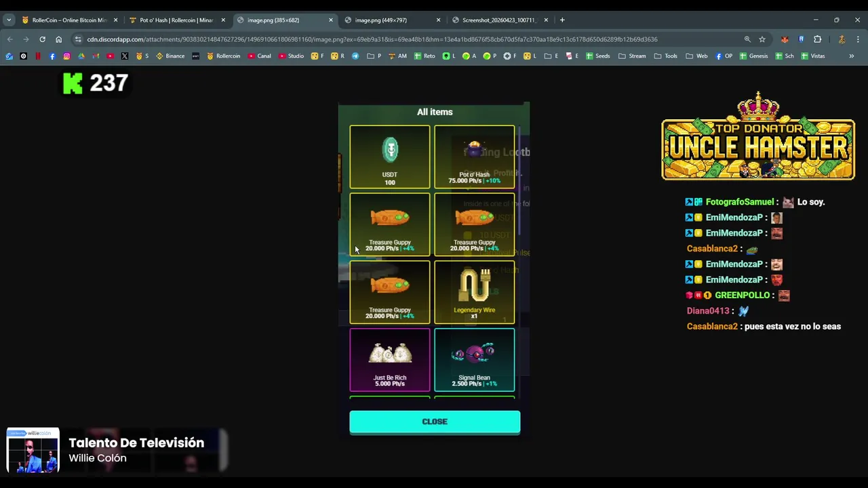
Task: Open the Rollercoin bookmark
Action: point(224,56)
